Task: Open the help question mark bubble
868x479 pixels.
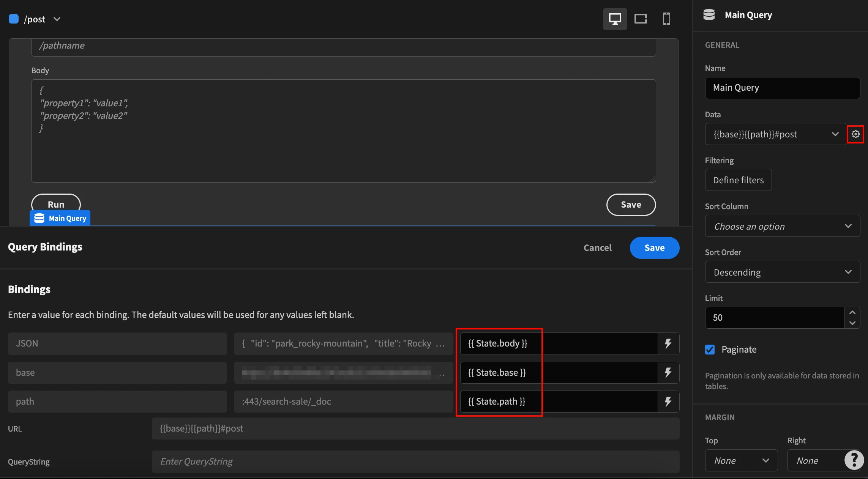Action: click(854, 460)
